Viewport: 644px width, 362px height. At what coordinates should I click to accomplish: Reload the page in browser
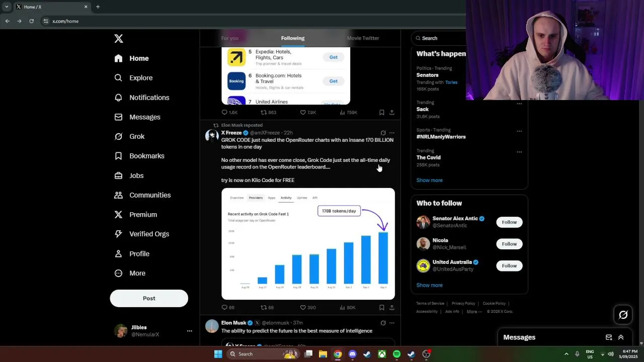pyautogui.click(x=31, y=21)
